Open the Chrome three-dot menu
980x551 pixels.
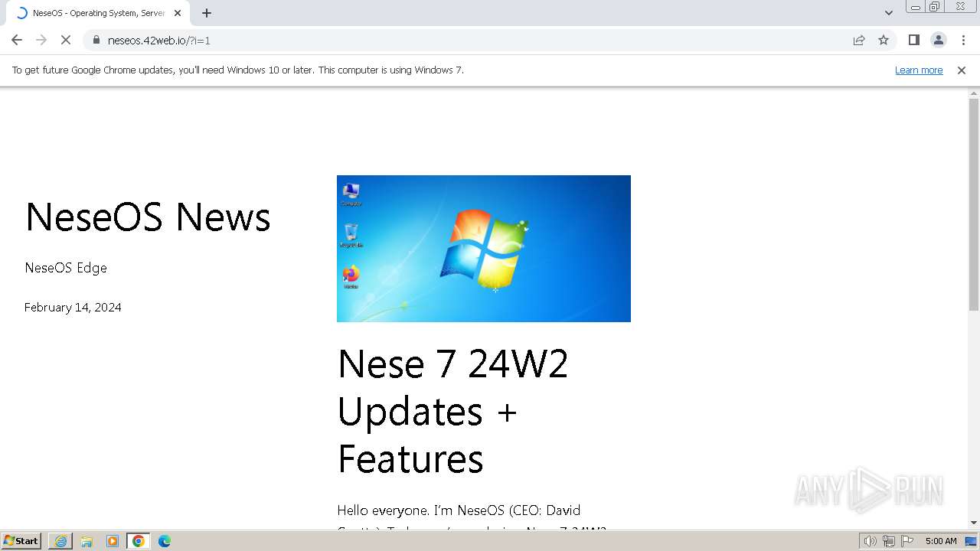tap(963, 40)
